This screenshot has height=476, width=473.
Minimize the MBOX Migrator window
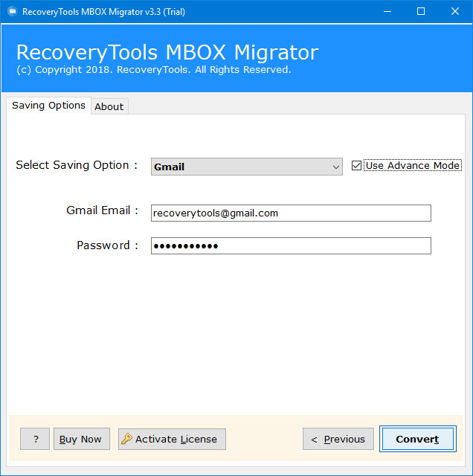pos(387,12)
